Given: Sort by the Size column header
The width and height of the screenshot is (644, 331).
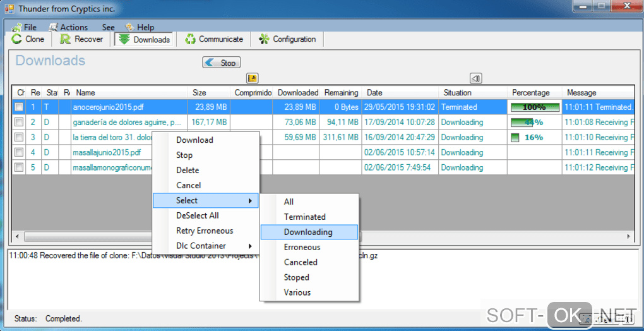Looking at the screenshot, I should point(209,93).
